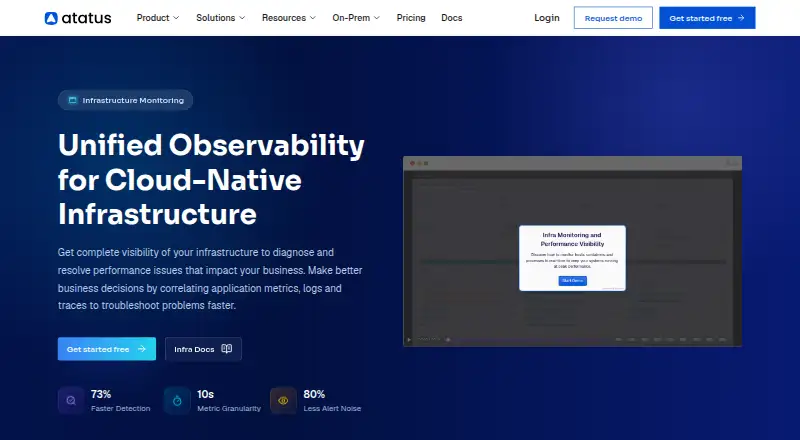The image size is (800, 440).
Task: Open the Solutions menu
Action: 220,18
